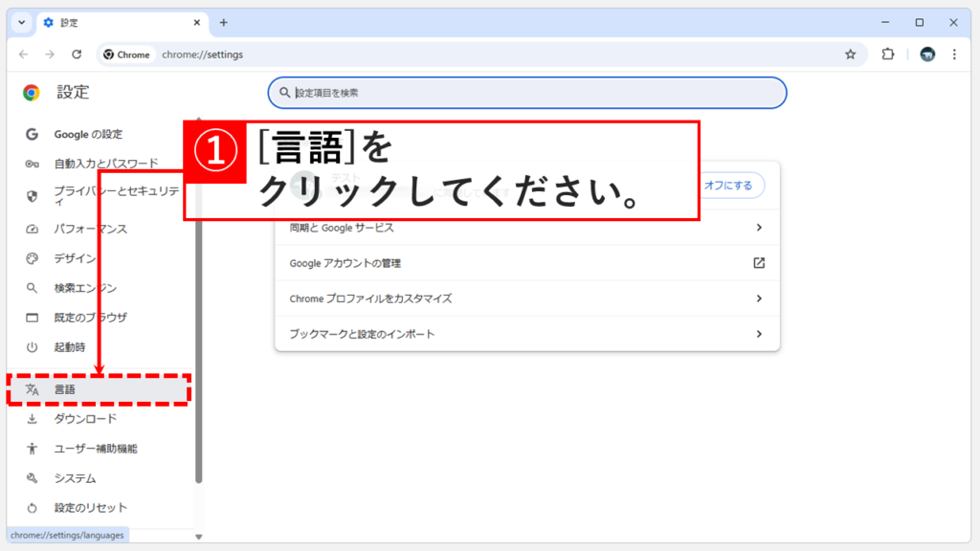Expand Chrome プロファイルをカスタマイズ
This screenshot has height=551, width=980.
(x=524, y=298)
